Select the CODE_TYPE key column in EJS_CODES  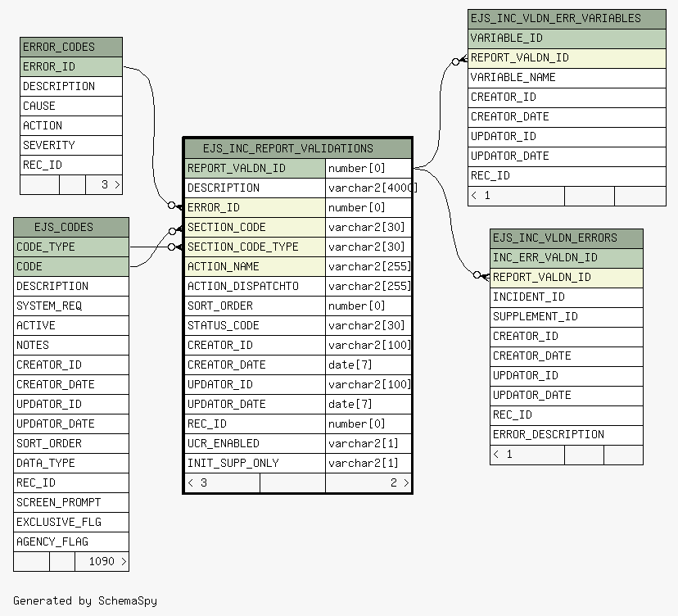pyautogui.click(x=71, y=247)
